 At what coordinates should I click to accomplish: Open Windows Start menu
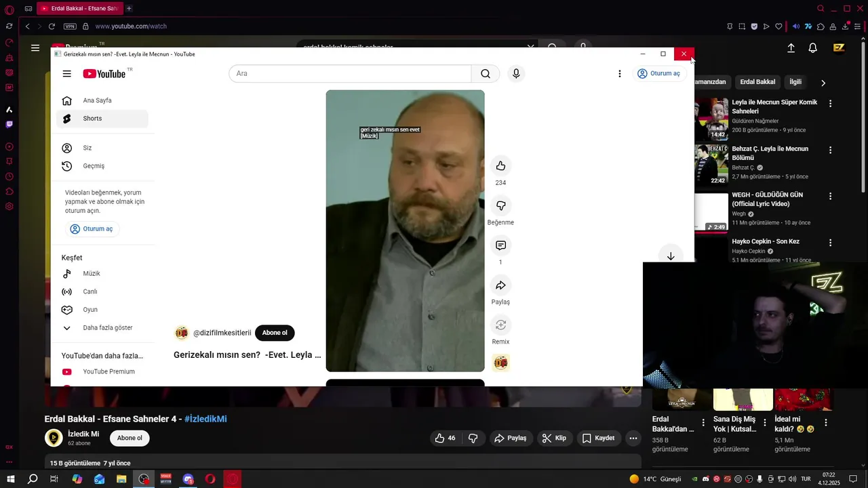pyautogui.click(x=10, y=479)
